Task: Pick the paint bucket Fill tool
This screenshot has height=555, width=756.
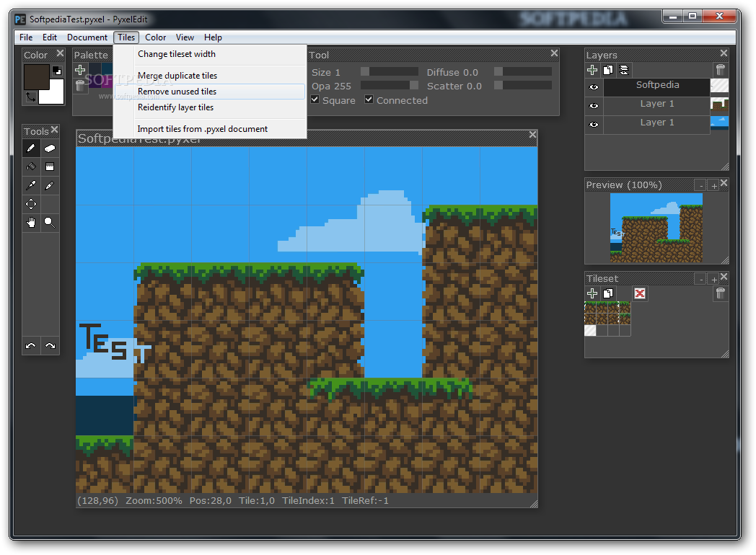Action: 31,166
